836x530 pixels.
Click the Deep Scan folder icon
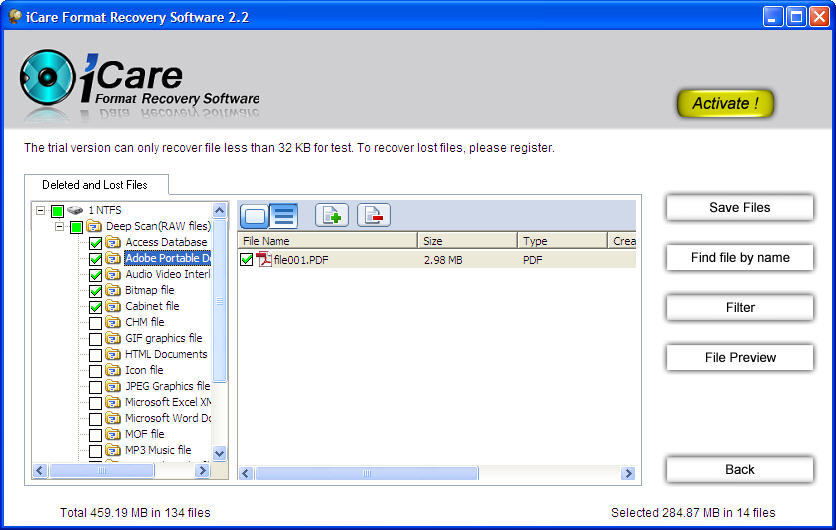pos(95,226)
